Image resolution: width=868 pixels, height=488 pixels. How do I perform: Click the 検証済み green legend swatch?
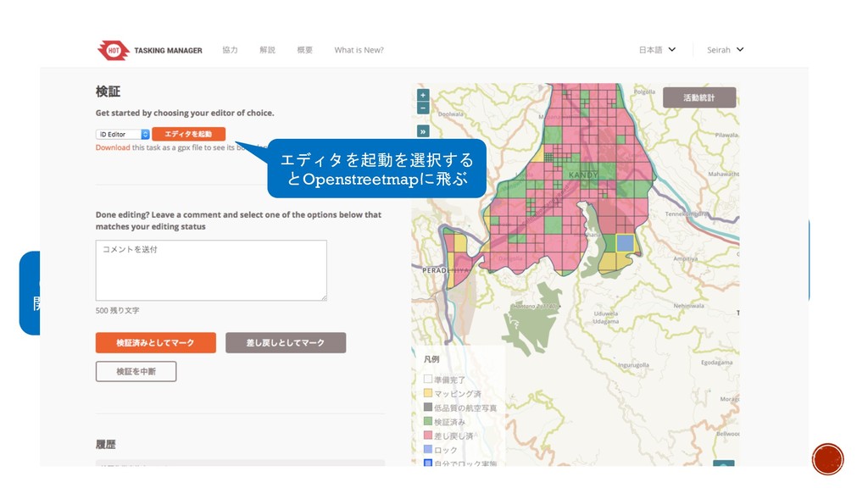pos(428,421)
